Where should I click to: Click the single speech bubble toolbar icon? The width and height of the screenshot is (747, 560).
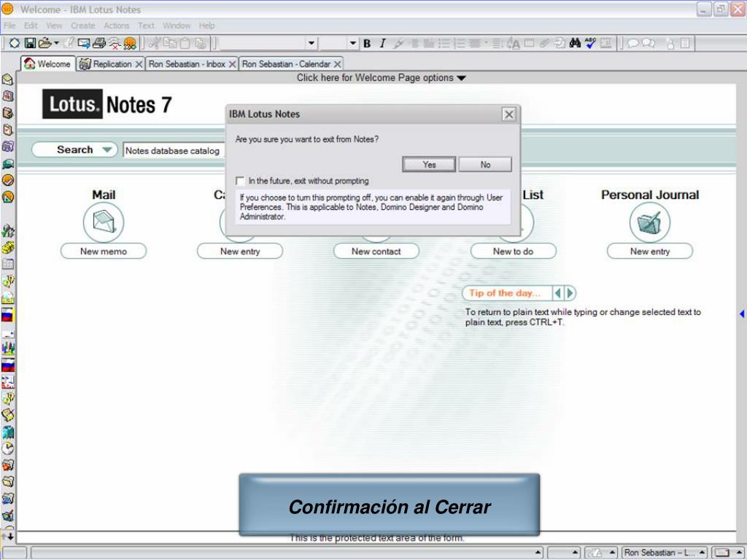click(632, 43)
